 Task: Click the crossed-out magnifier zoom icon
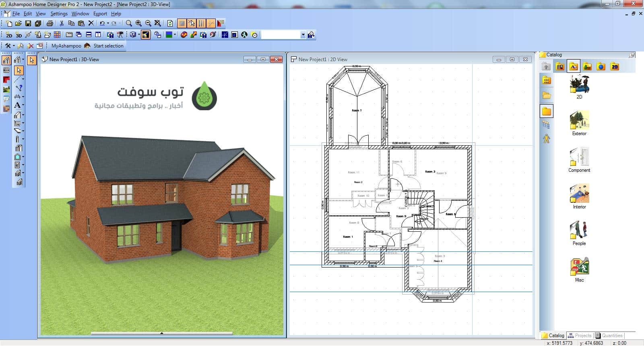point(158,23)
